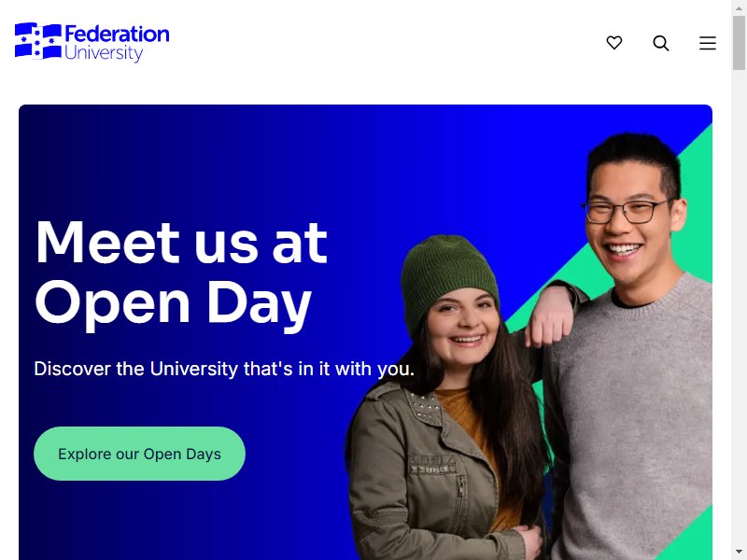Click the 'Discover the University' tagline text
The image size is (747, 560).
pyautogui.click(x=224, y=369)
